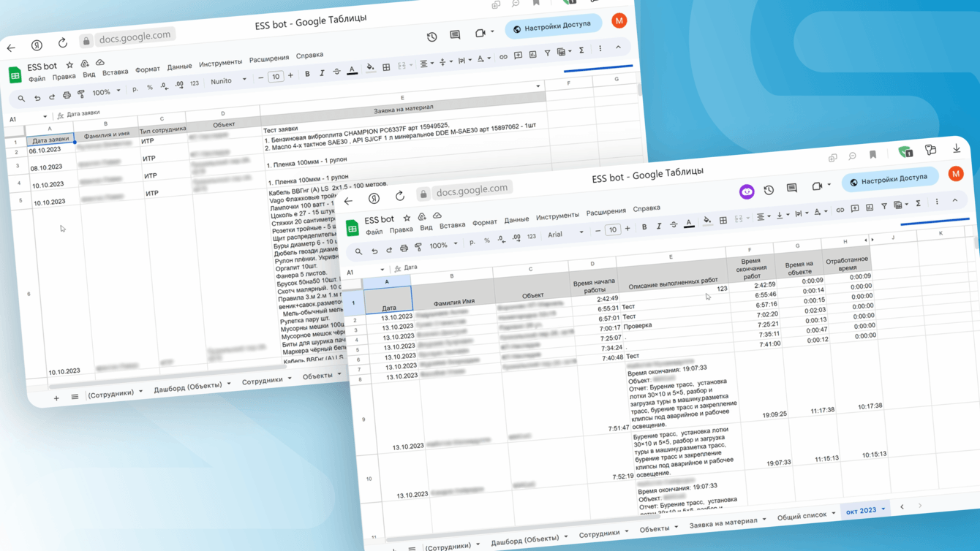Open version history in the front window

point(769,190)
